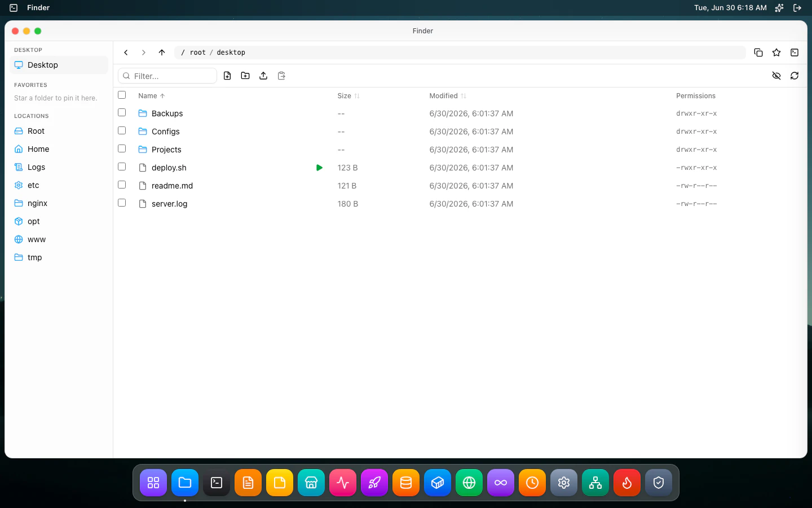Screen dimensions: 812x508
Task: Open green network topology dock icon
Action: [595, 483]
